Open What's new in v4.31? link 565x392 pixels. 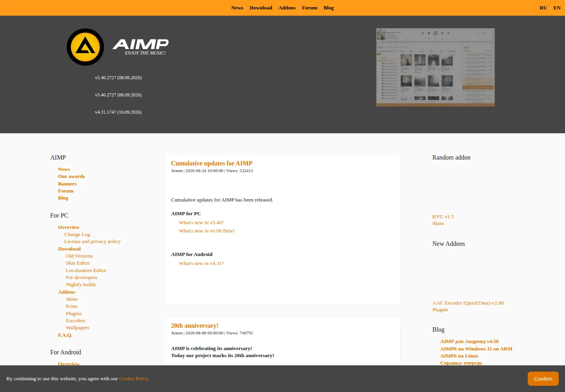tap(201, 263)
